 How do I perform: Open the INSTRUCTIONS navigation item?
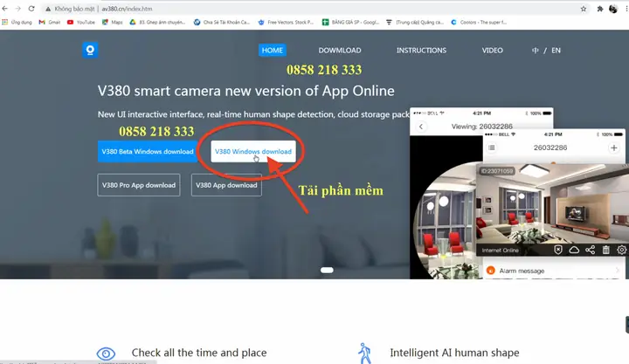click(x=421, y=50)
